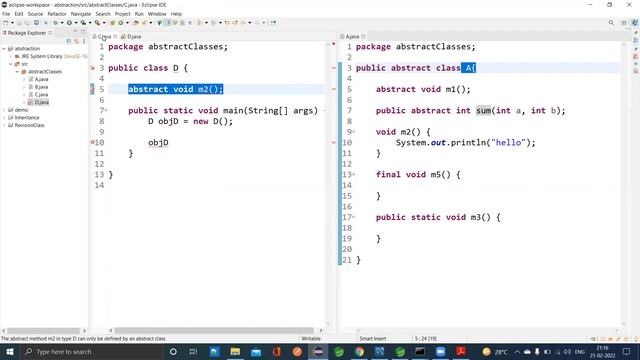Run the program with green Run icon
Image resolution: width=640 pixels, height=360 pixels.
(x=69, y=23)
